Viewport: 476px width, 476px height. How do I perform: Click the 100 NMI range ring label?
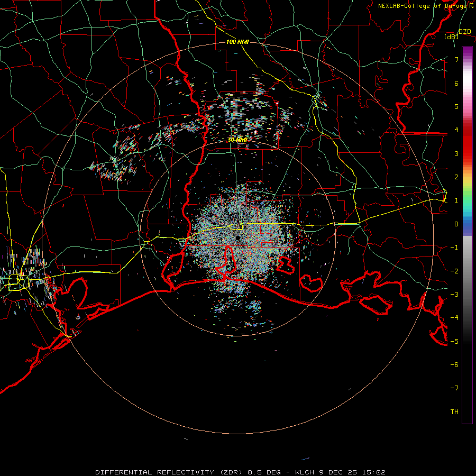[x=237, y=42]
